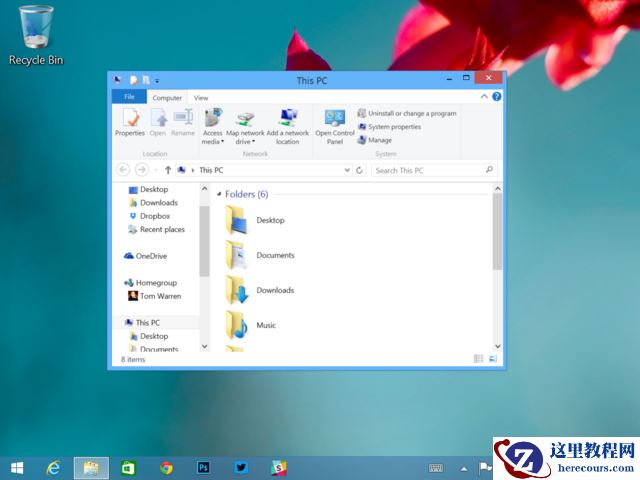Select This PC in the navigation pane

(x=142, y=322)
